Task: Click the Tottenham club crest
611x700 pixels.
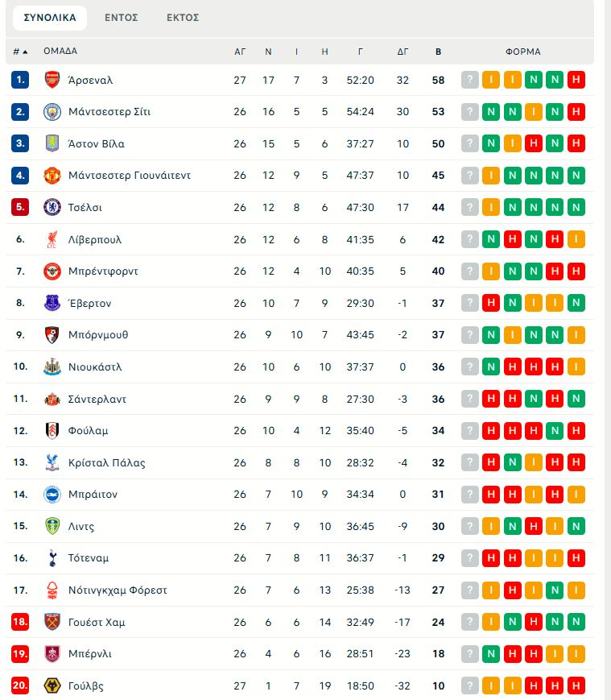Action: pos(51,557)
